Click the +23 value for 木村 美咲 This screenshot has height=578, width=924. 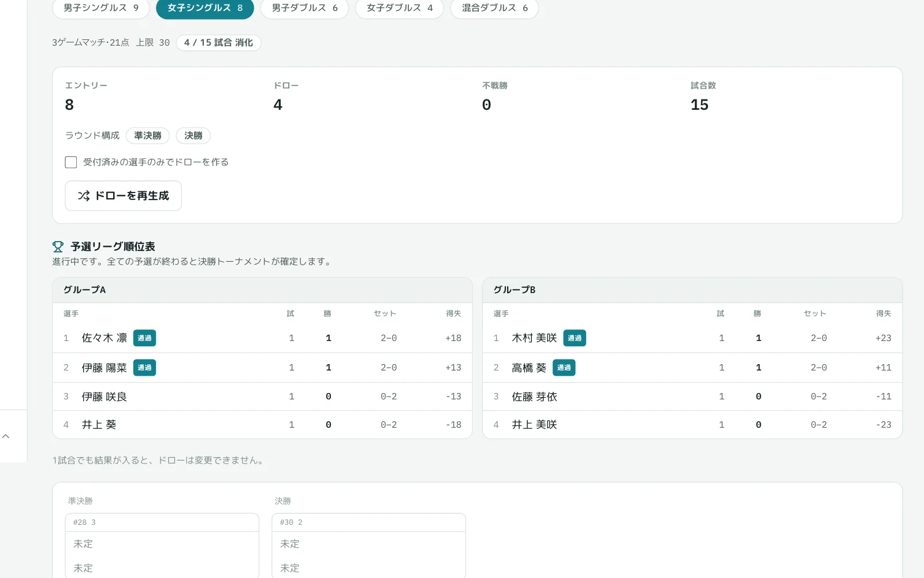883,338
